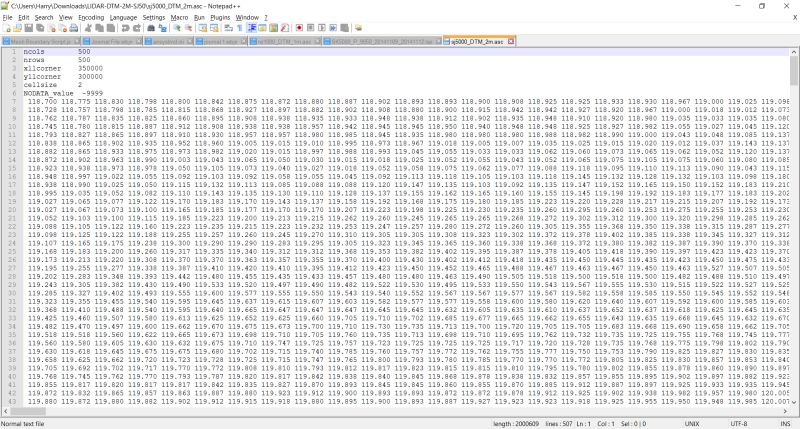Close the sj5000_DTM_2m.asc tab with red X
The image size is (800, 429).
pyautogui.click(x=511, y=41)
